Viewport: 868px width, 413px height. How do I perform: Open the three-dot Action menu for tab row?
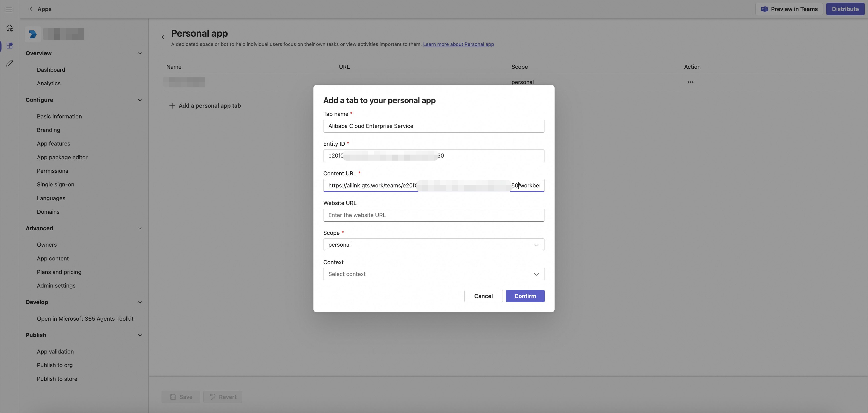(x=690, y=82)
